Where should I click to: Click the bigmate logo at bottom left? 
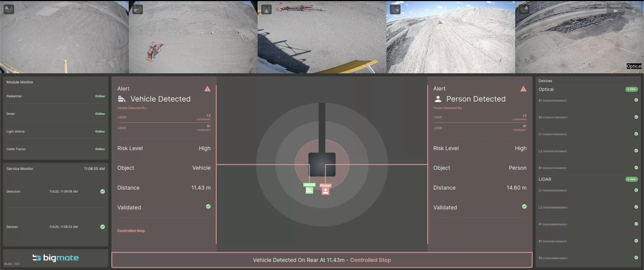click(x=56, y=258)
